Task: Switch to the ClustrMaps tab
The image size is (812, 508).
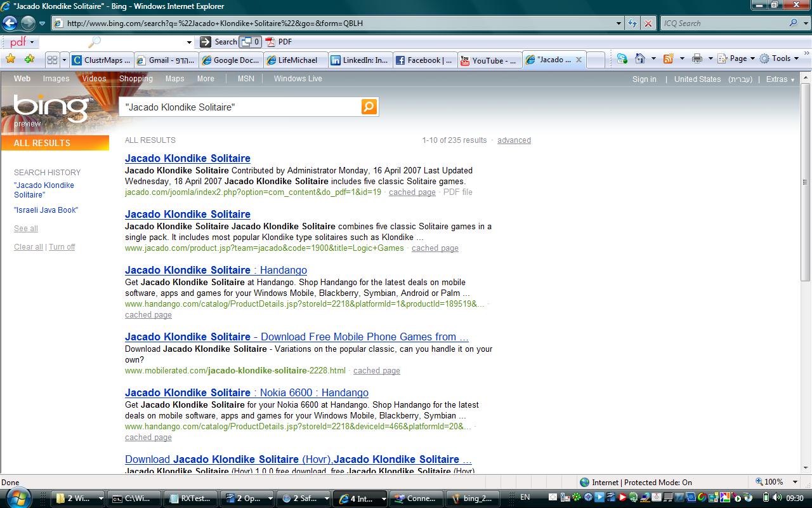Action: click(x=101, y=60)
